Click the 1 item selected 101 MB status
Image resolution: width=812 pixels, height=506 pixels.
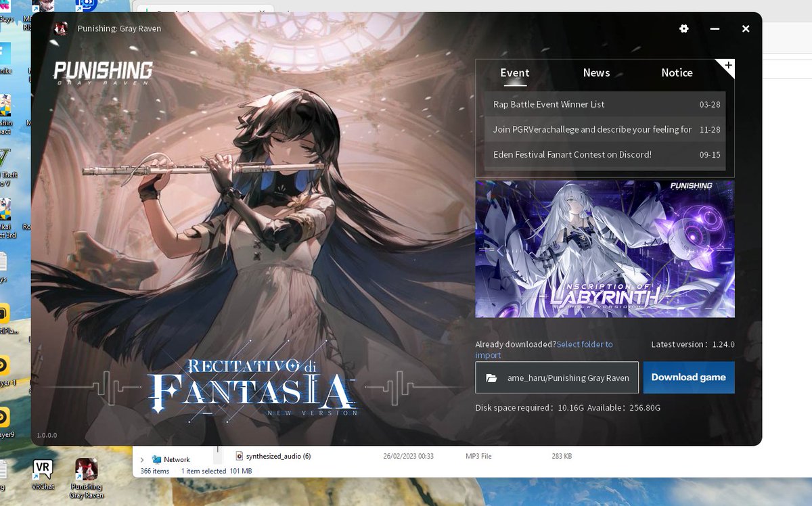(216, 471)
